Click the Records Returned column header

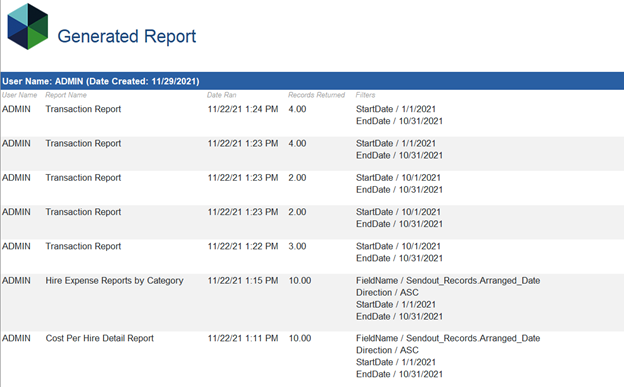pos(316,95)
